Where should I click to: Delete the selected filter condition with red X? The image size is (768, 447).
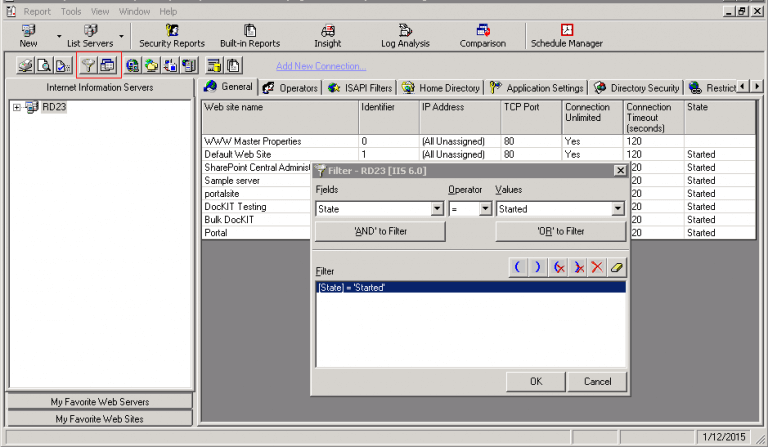point(597,267)
